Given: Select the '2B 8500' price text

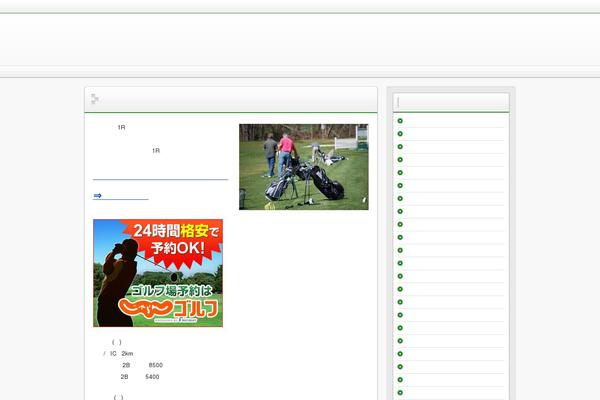Looking at the screenshot, I should tap(142, 365).
